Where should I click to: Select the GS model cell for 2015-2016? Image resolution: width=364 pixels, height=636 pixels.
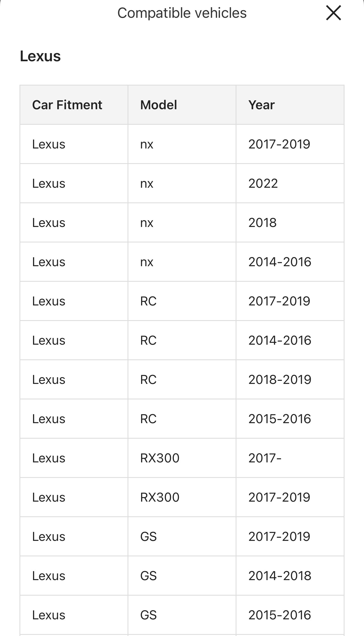182,615
